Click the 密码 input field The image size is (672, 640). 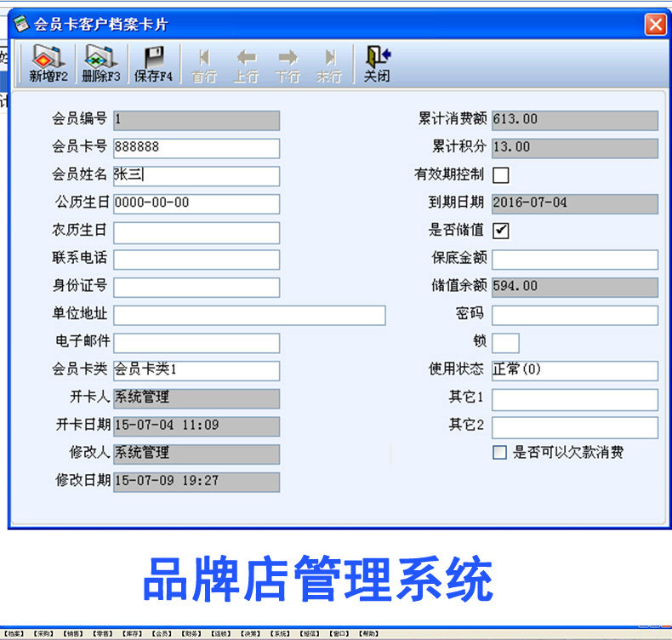575,315
